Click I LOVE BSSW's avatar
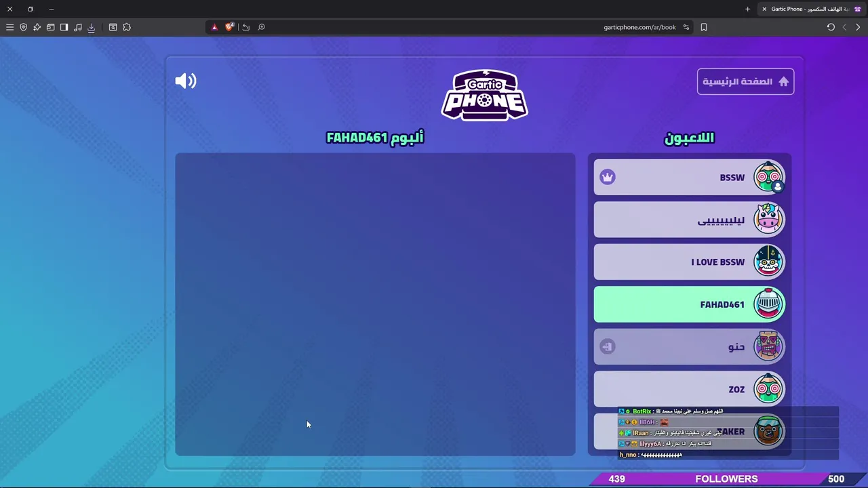The image size is (868, 488). 768,262
